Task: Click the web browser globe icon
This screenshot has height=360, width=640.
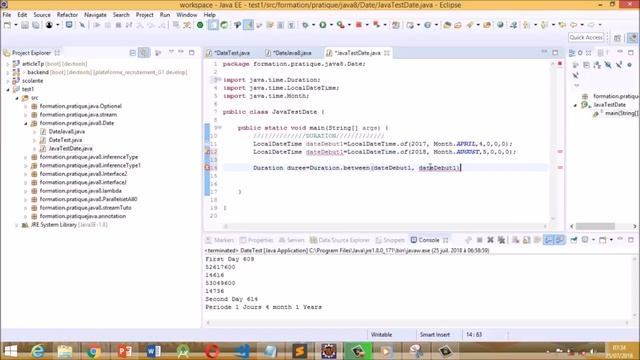Action: (500, 25)
